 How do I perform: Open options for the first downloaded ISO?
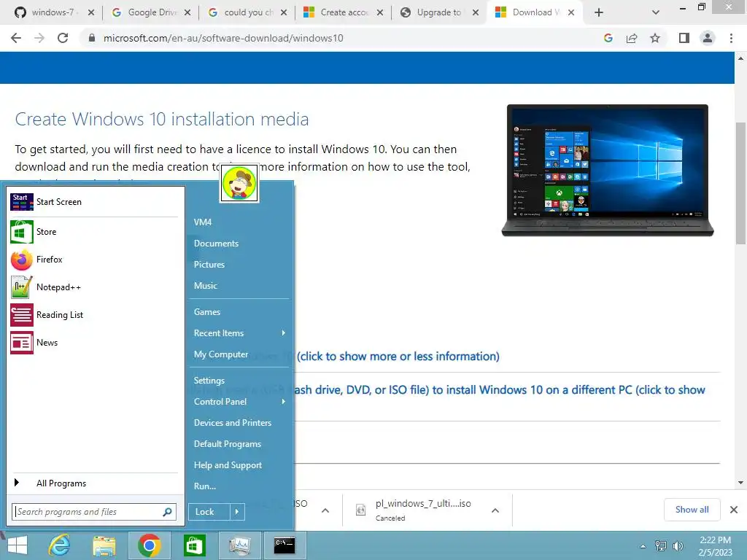(325, 510)
